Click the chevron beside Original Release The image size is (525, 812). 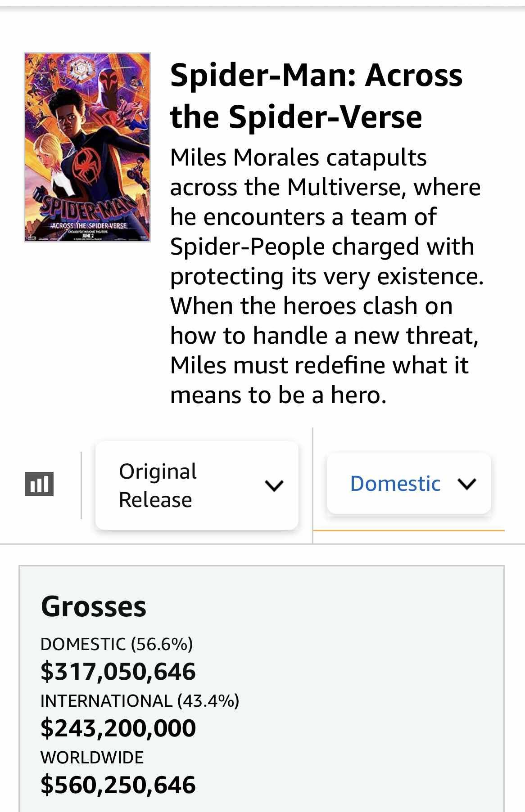(274, 485)
